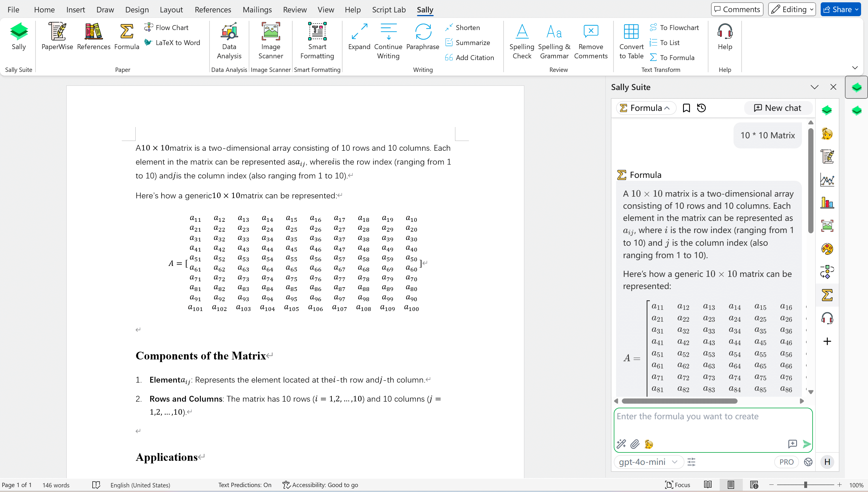Switch to Read Mode view

708,485
